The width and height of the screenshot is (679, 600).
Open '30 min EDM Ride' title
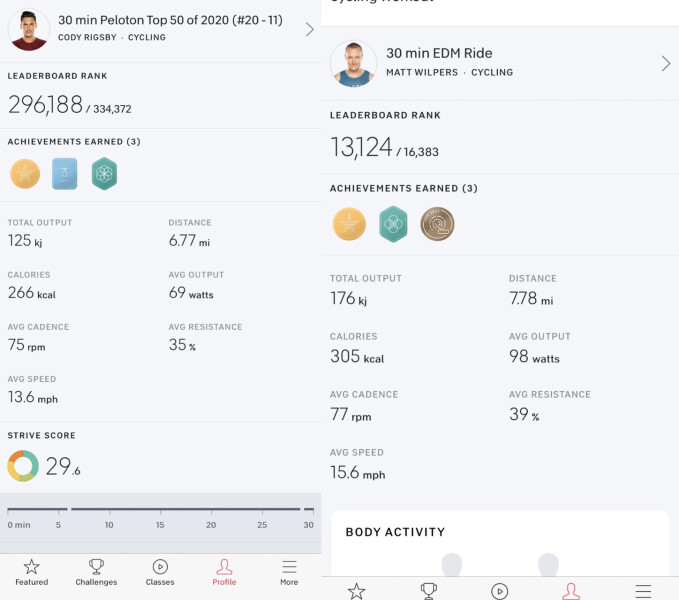(x=439, y=53)
